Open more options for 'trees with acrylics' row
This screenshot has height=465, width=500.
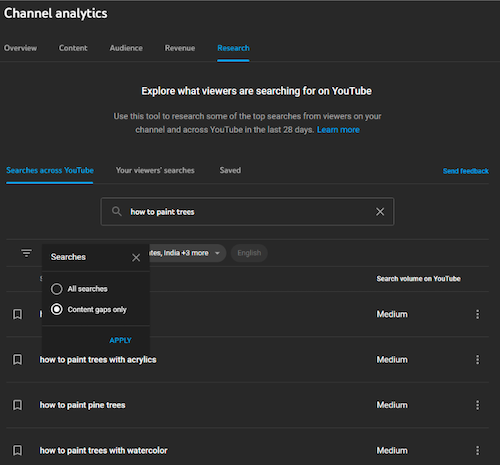tap(477, 359)
